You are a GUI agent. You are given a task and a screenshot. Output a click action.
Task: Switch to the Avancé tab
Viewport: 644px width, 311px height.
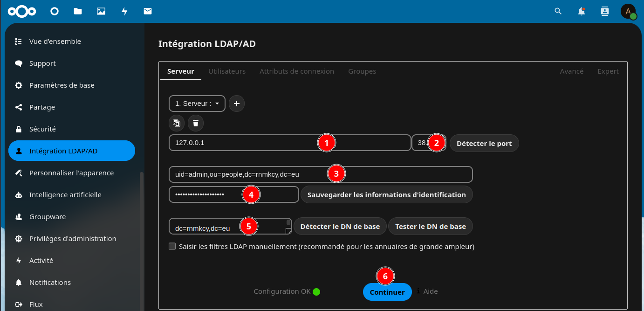pyautogui.click(x=571, y=71)
